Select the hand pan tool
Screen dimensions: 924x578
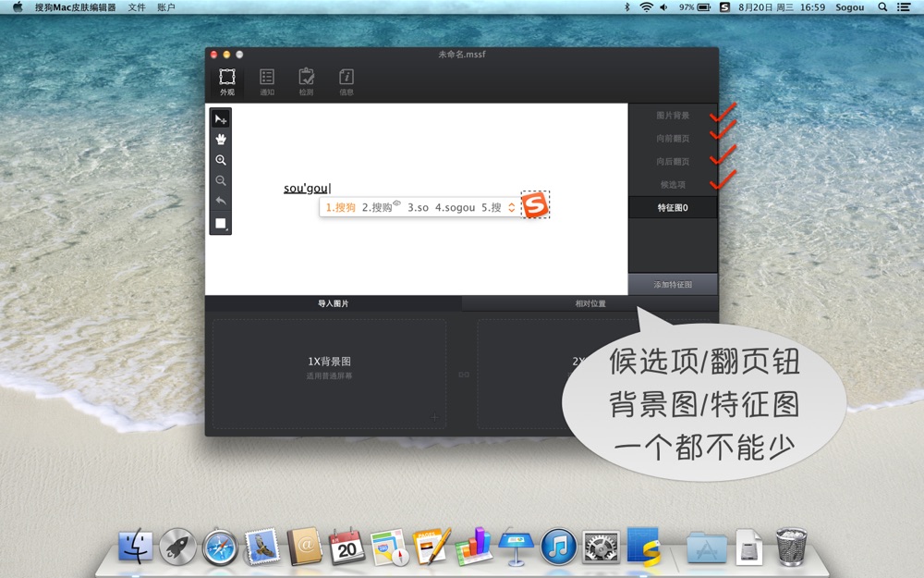pos(221,140)
